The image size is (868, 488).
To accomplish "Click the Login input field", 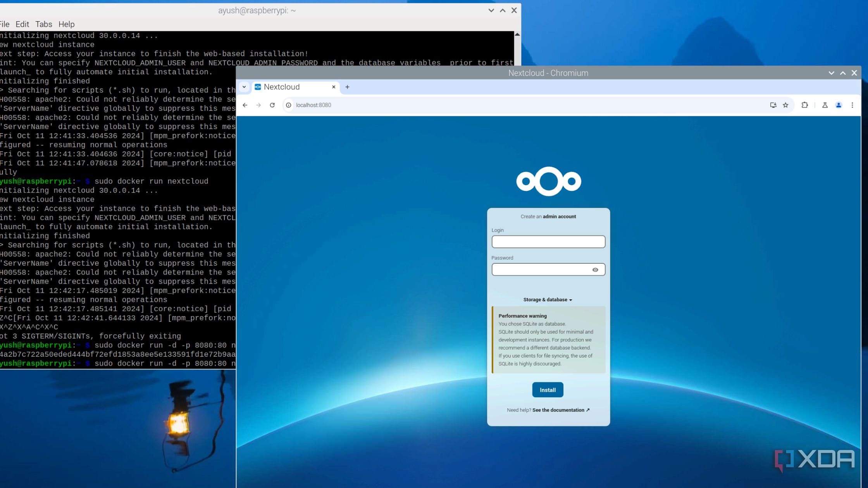I will pyautogui.click(x=548, y=242).
